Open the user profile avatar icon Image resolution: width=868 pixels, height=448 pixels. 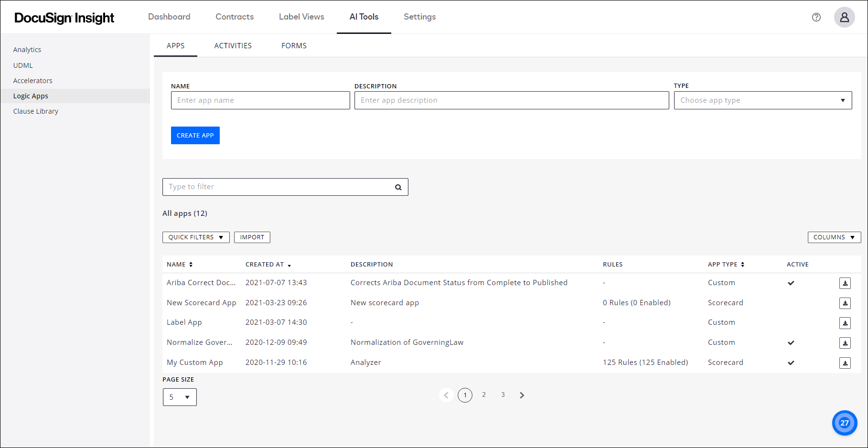844,17
